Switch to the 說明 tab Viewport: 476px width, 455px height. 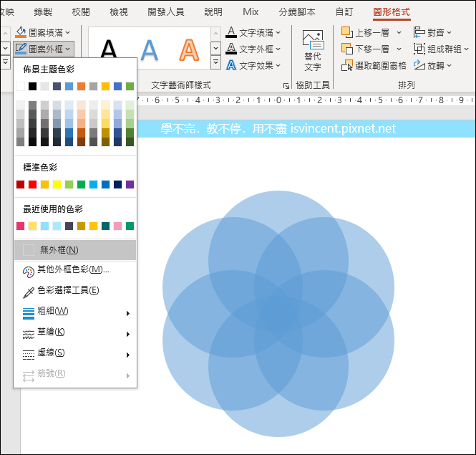[213, 12]
